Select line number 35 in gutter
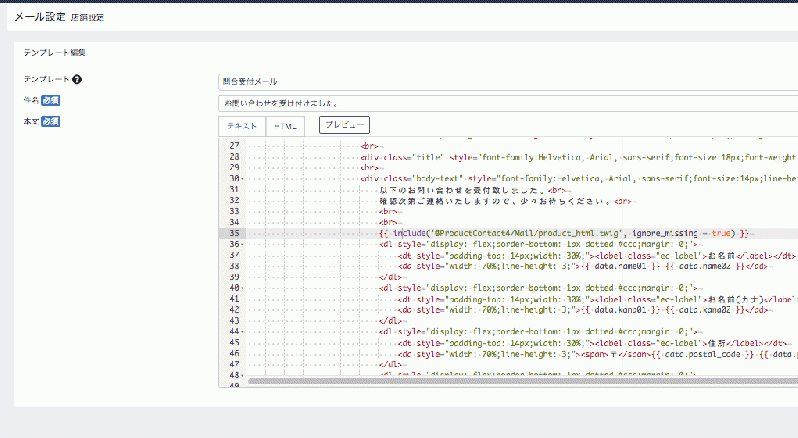This screenshot has width=798, height=438. 234,233
